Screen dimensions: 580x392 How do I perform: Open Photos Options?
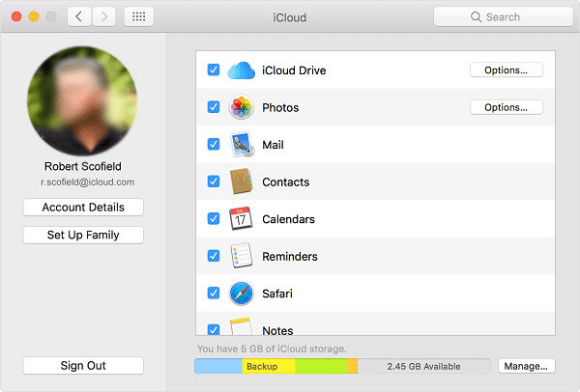click(506, 107)
